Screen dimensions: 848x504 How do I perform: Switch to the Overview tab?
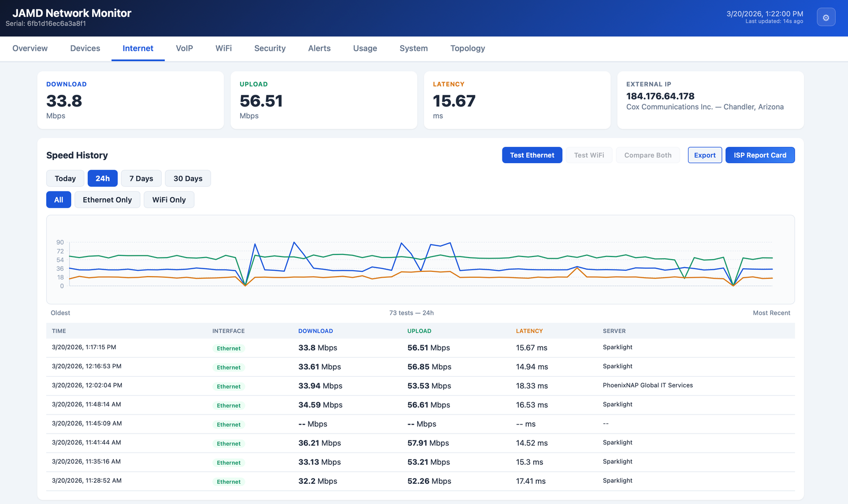(x=30, y=48)
